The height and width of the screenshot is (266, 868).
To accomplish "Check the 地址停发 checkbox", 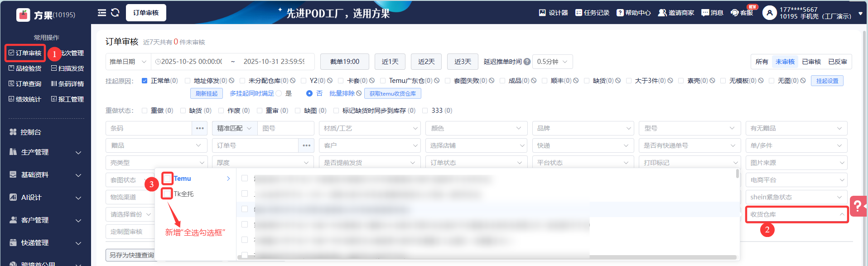I will coord(188,81).
